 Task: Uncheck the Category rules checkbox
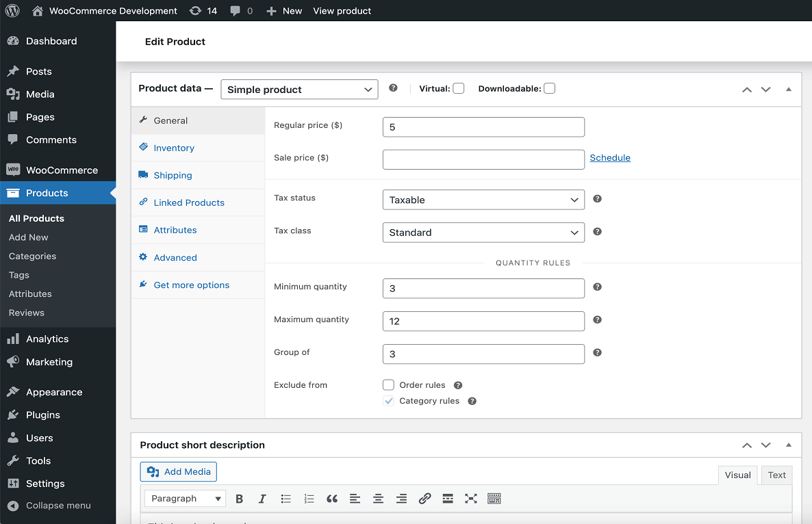point(388,400)
